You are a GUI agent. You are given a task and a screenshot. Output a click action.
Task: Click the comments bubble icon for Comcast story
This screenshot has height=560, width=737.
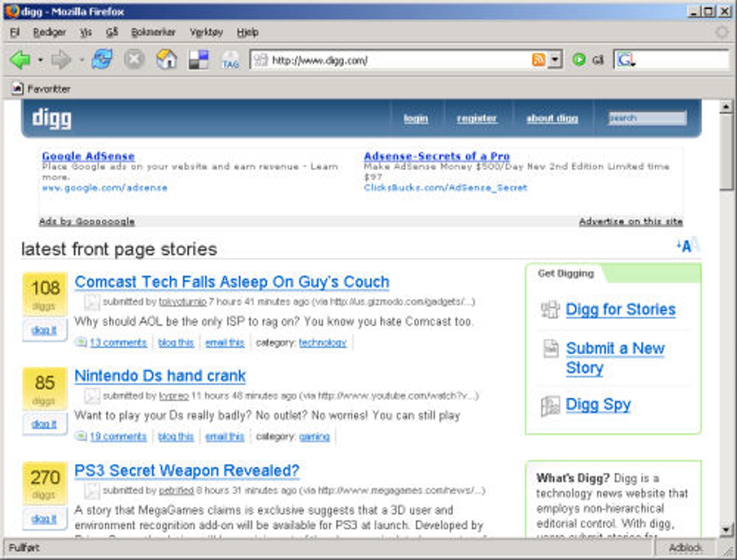[81, 342]
